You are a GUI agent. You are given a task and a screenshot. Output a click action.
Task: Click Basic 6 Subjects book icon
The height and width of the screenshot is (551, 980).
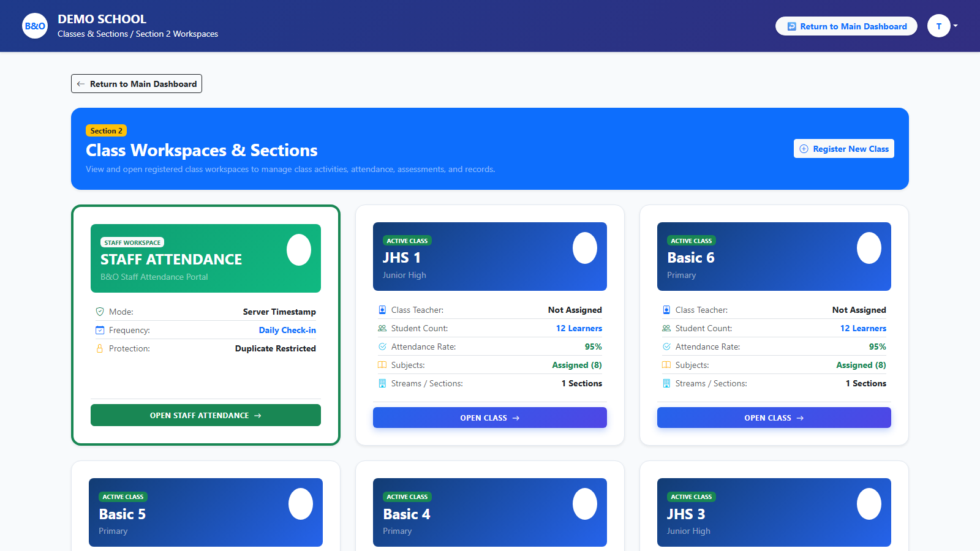click(666, 365)
